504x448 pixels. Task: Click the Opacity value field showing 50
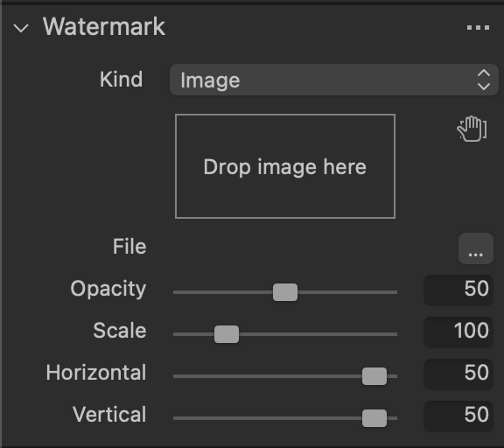click(x=458, y=290)
